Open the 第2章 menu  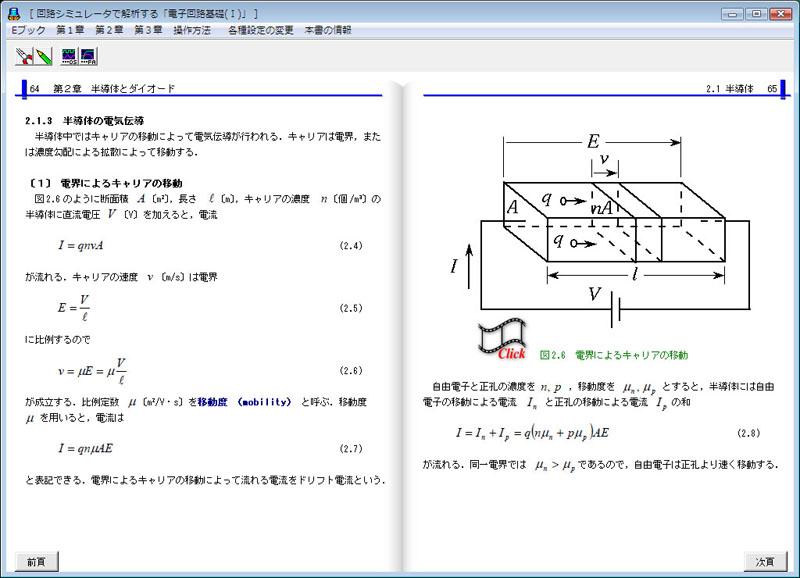(109, 30)
